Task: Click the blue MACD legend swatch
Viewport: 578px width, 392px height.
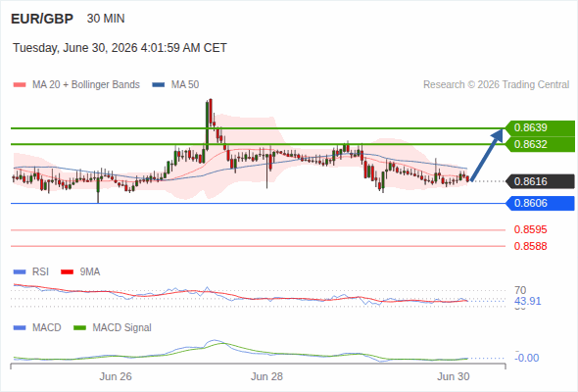Action: click(20, 328)
